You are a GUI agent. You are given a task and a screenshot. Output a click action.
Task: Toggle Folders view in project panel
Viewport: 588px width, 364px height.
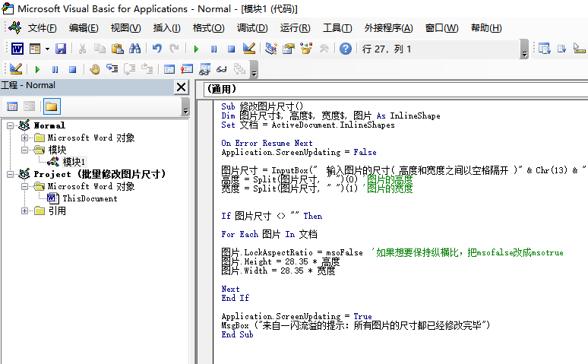click(52, 106)
